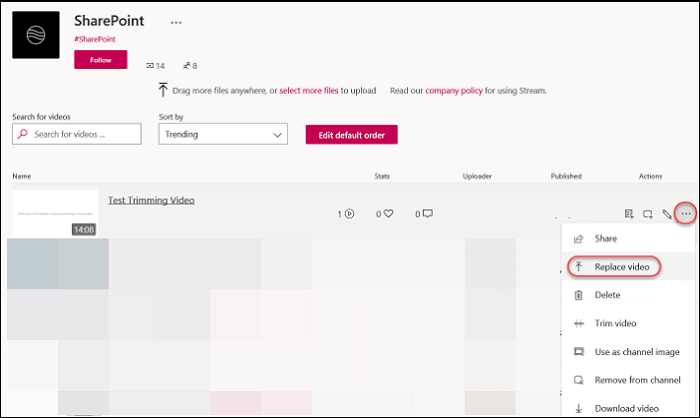Click the Actions column header

[x=650, y=176]
